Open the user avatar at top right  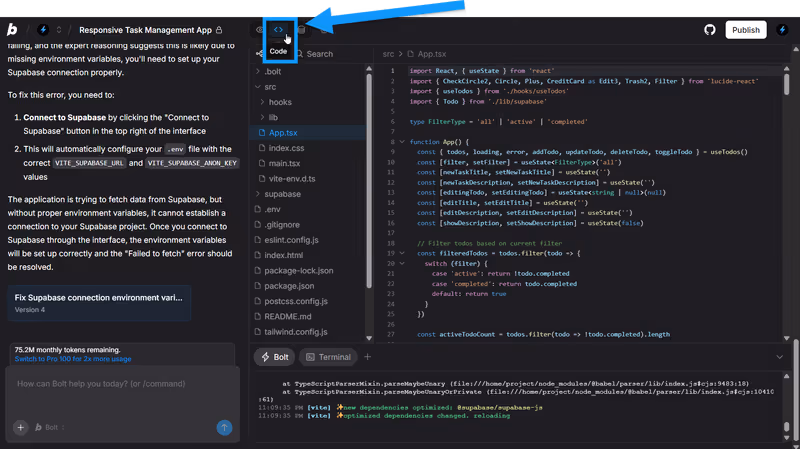click(782, 30)
